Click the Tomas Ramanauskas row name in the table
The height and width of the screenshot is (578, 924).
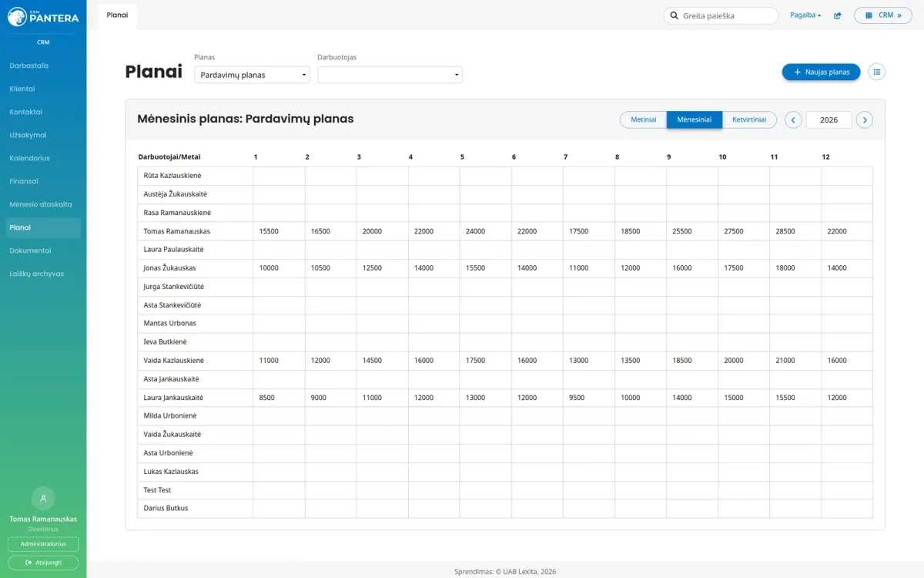[x=177, y=231]
